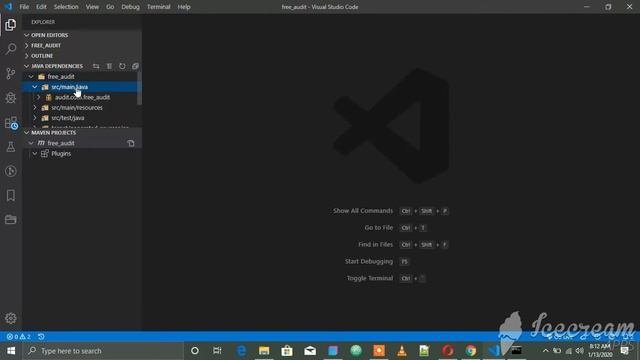Click the Java Dependencies tree scrollbar

coord(140,88)
